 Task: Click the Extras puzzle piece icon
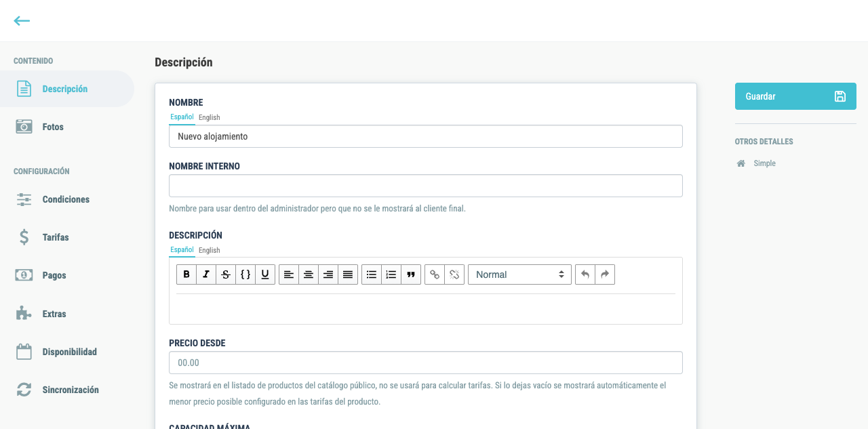pyautogui.click(x=24, y=314)
